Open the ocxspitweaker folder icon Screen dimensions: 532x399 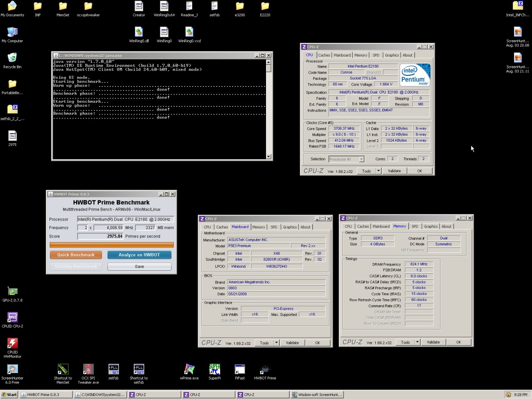tap(88, 9)
